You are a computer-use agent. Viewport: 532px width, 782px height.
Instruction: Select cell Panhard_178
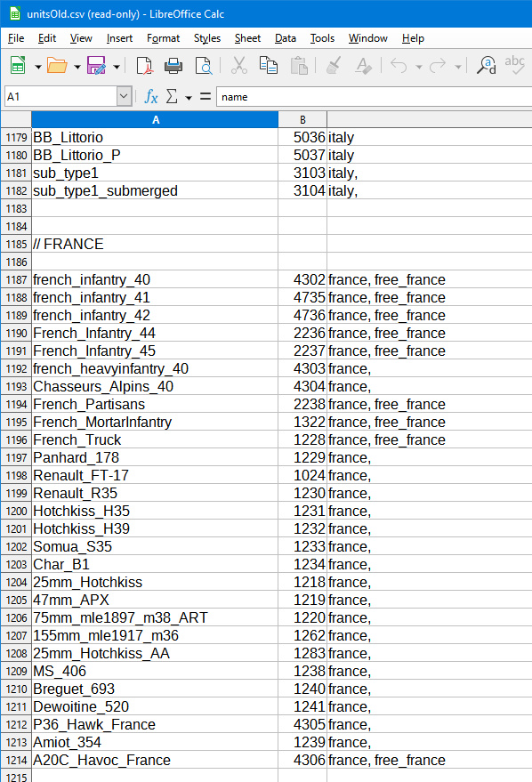tap(155, 458)
